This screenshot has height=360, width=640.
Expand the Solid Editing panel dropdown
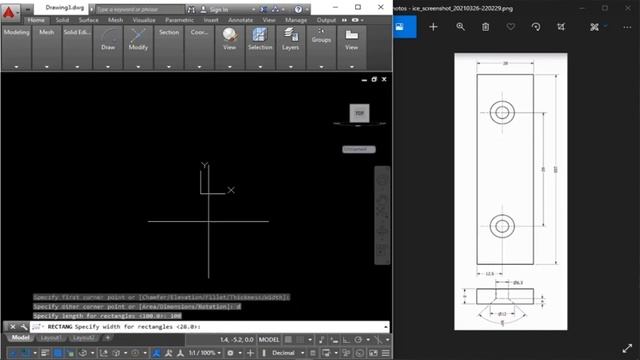point(77,67)
